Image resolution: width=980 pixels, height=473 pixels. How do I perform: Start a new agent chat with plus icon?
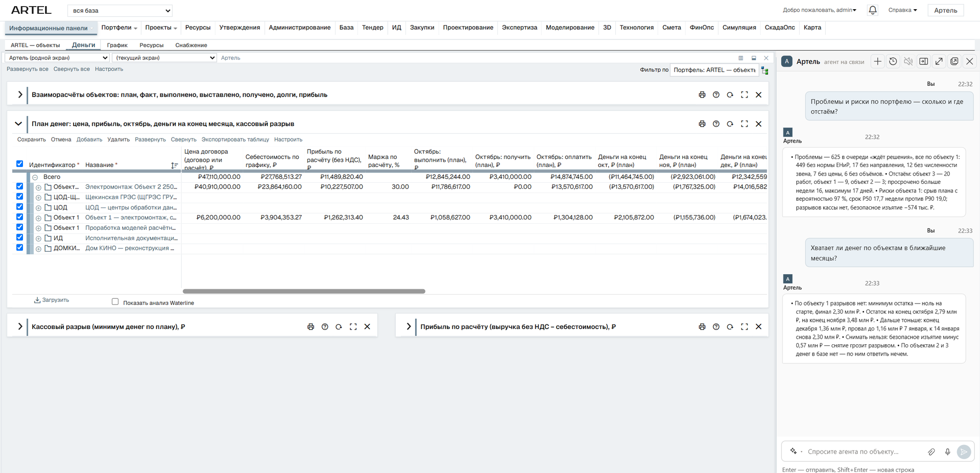pos(877,62)
